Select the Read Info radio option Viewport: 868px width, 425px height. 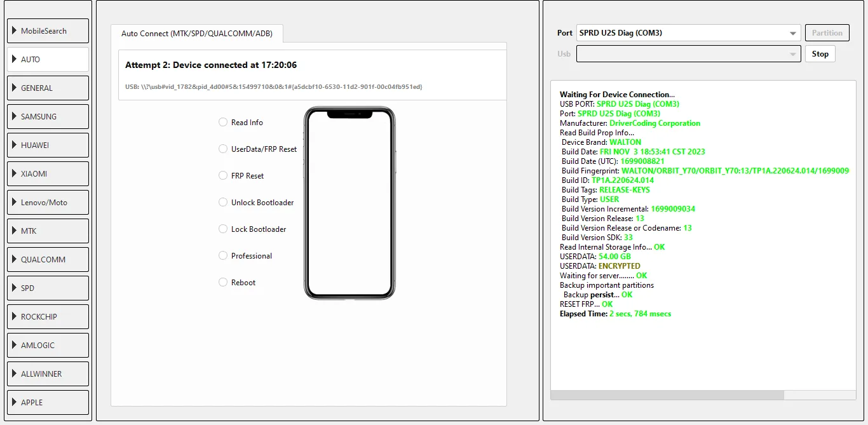(223, 123)
